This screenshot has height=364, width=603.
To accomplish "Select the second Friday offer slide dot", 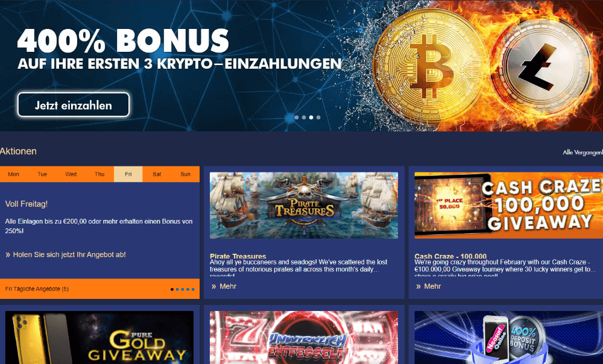I will [x=177, y=289].
